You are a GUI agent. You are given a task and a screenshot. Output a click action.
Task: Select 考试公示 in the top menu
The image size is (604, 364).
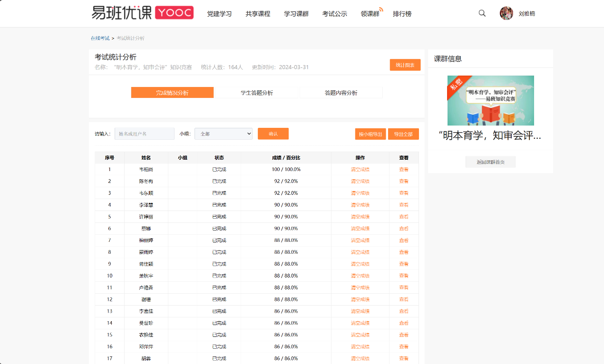(x=335, y=14)
